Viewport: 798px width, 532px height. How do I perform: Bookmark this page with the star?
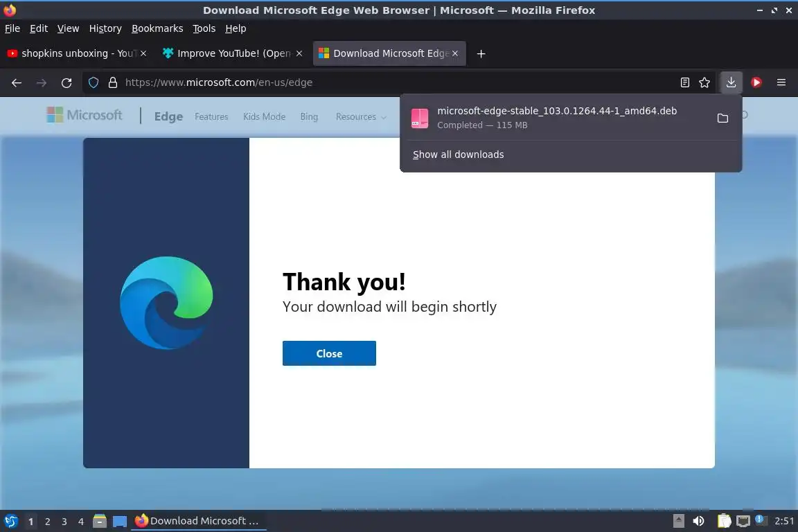click(704, 82)
